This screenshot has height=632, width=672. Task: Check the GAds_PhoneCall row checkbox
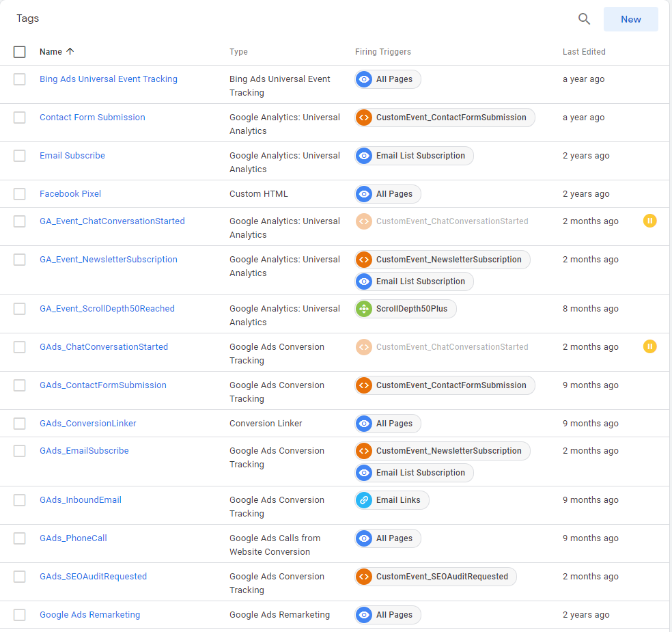click(x=19, y=538)
